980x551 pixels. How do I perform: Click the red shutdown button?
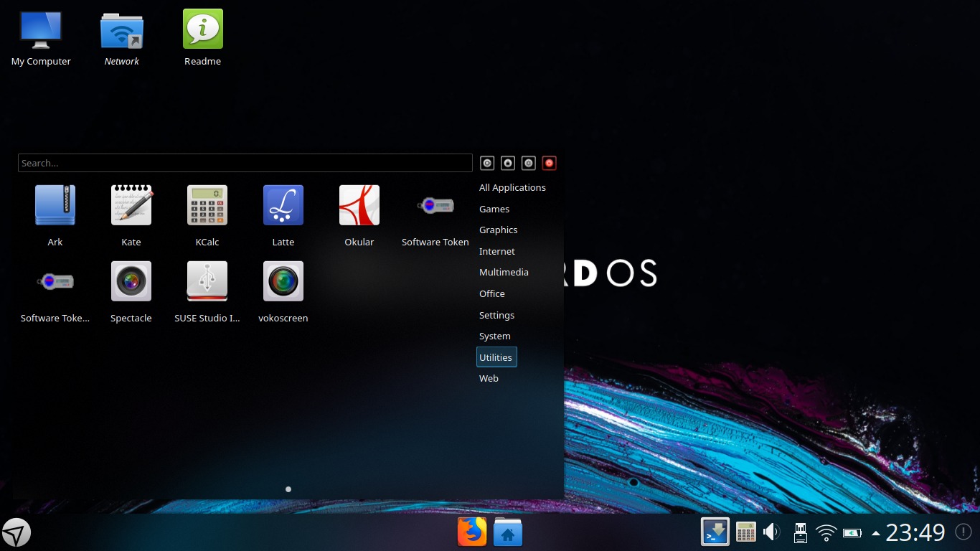click(550, 163)
